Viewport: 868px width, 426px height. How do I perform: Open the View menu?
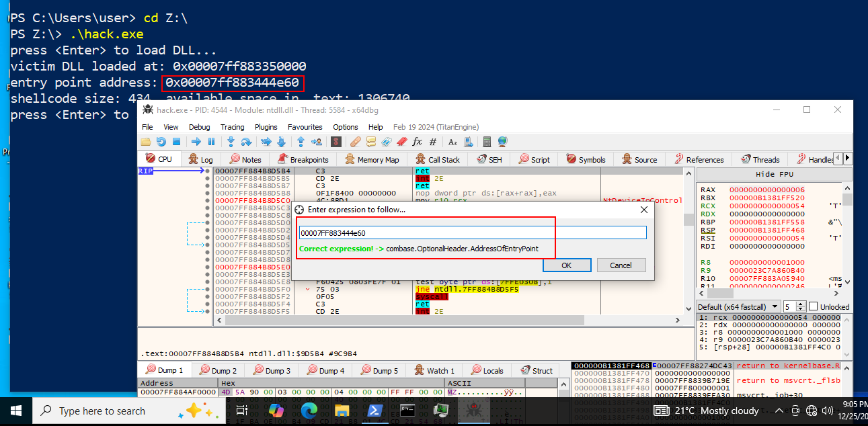point(171,127)
